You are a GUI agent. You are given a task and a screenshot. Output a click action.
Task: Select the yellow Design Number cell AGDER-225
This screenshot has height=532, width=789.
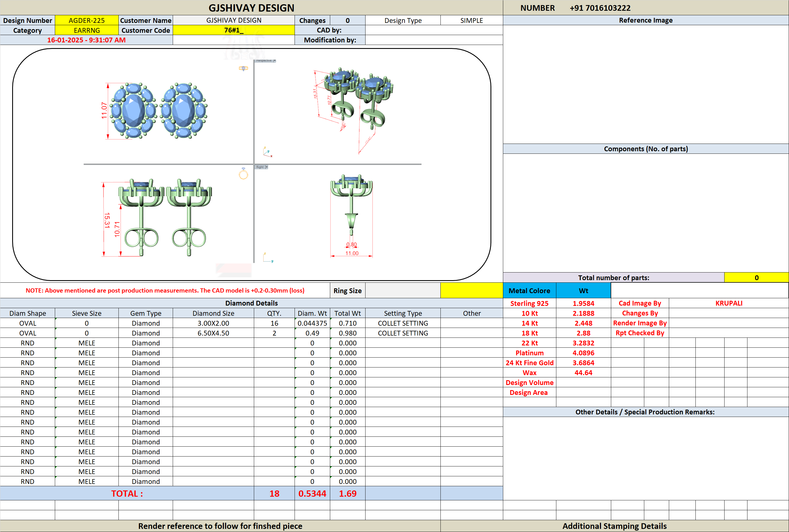pos(87,20)
